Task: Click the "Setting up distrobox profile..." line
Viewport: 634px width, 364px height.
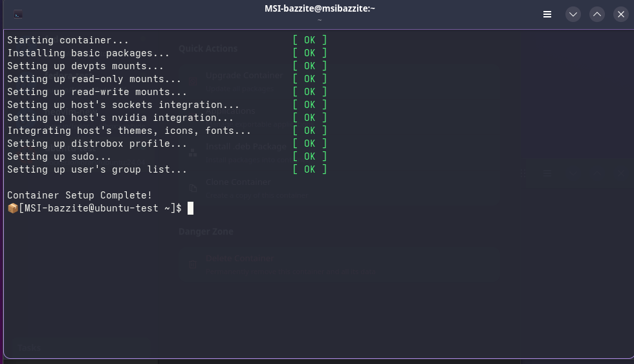Action: (97, 144)
